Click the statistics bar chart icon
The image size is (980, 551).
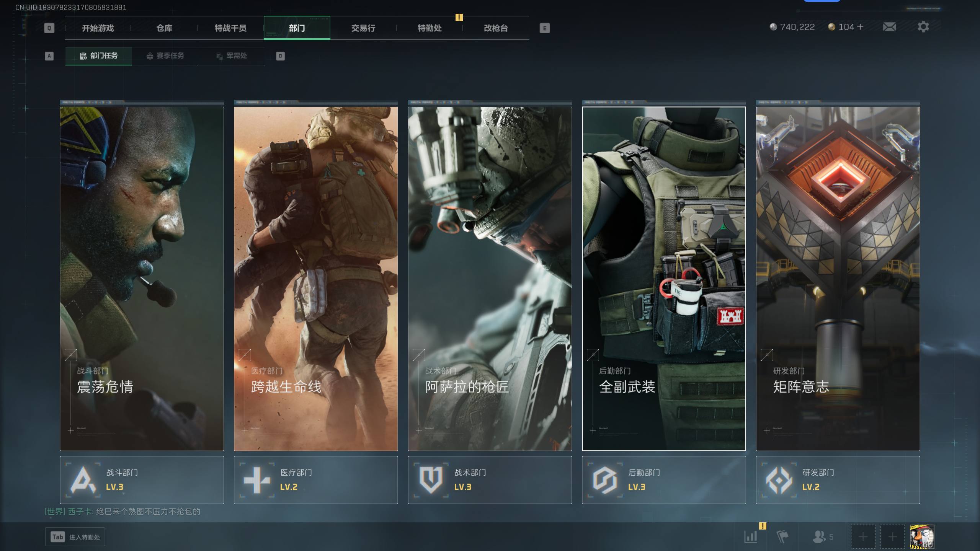pyautogui.click(x=751, y=536)
